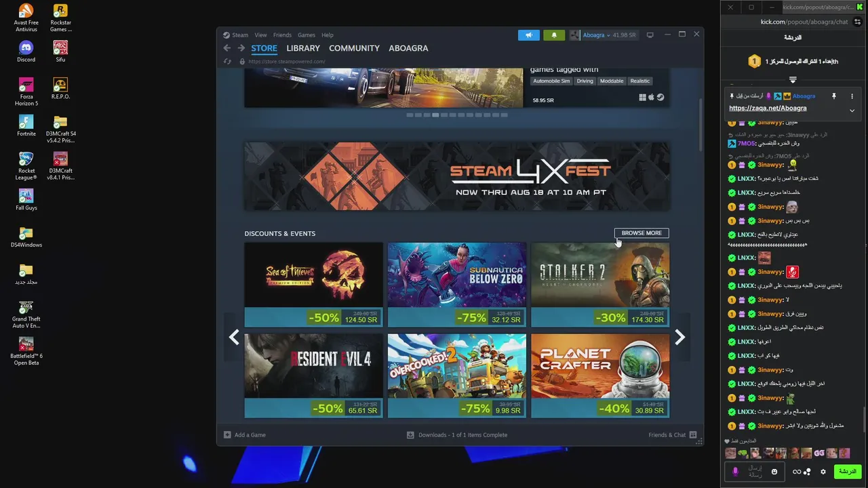This screenshot has height=488, width=868.
Task: Open Downloads status at bottom
Action: [x=457, y=435]
